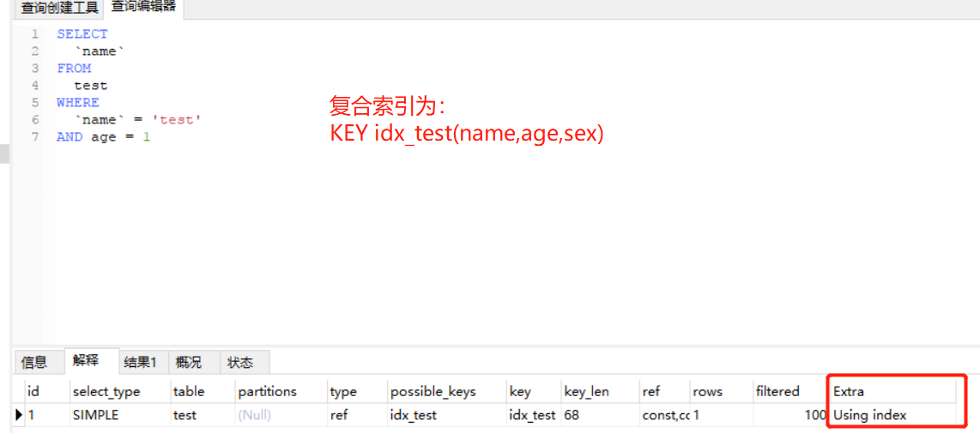Show the 概况 tab
Image resolution: width=980 pixels, height=433 pixels.
click(x=188, y=362)
